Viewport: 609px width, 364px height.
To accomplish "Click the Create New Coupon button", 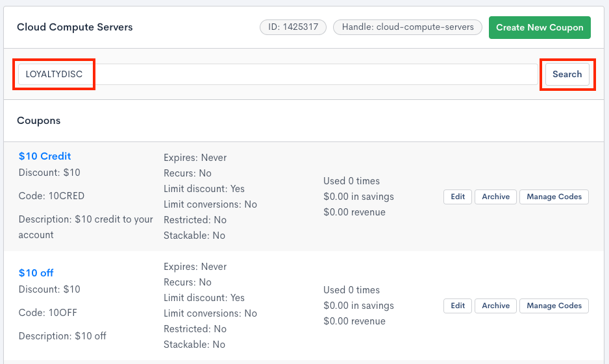I will pos(539,27).
